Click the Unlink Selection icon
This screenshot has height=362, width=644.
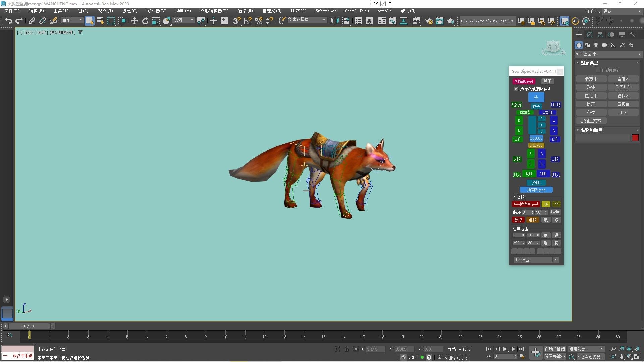point(42,21)
